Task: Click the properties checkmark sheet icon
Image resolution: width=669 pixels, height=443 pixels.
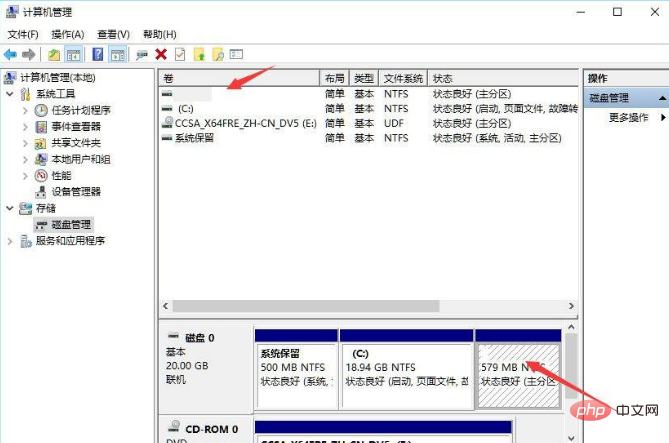Action: [180, 55]
